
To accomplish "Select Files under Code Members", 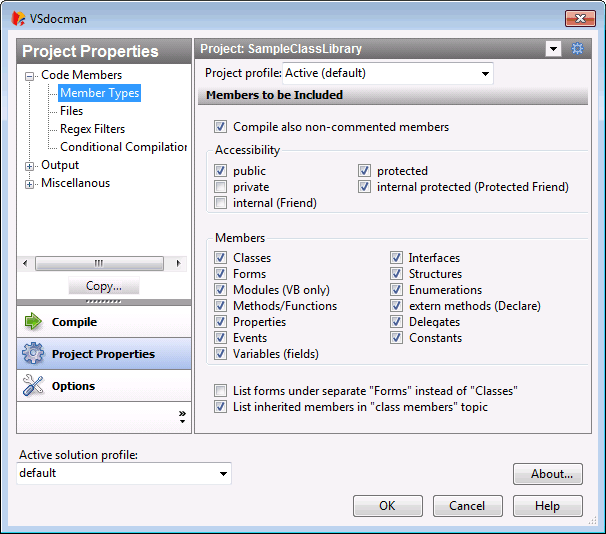I will [x=71, y=111].
